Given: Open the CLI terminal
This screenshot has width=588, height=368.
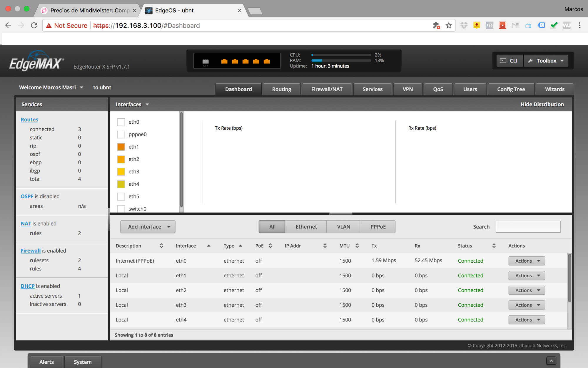Looking at the screenshot, I should click(510, 61).
